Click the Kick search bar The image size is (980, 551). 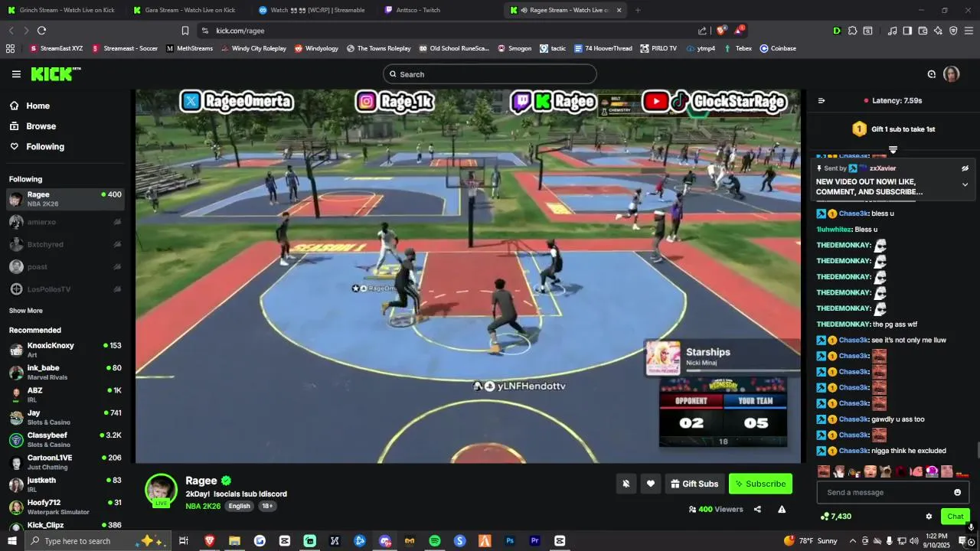[x=490, y=74]
